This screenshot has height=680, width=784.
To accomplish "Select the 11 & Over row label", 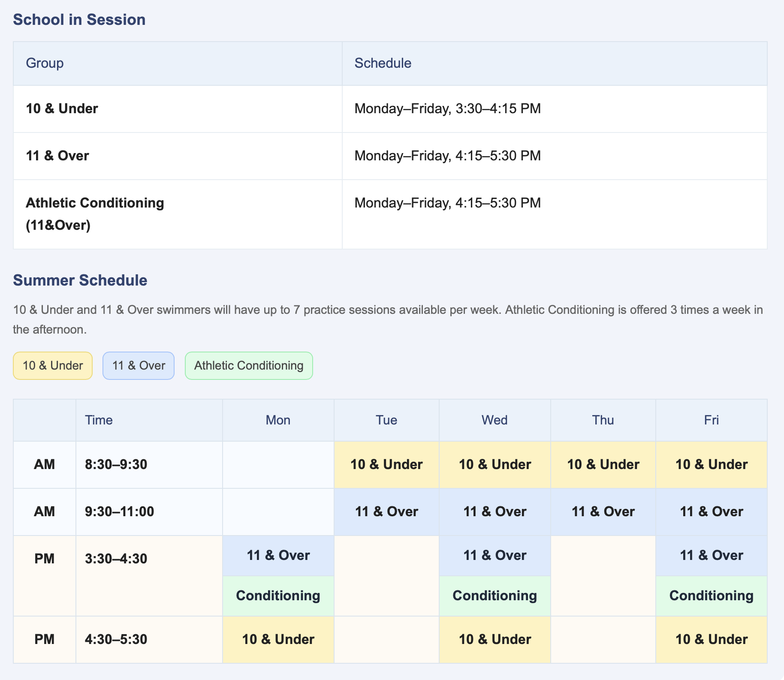I will click(x=57, y=156).
